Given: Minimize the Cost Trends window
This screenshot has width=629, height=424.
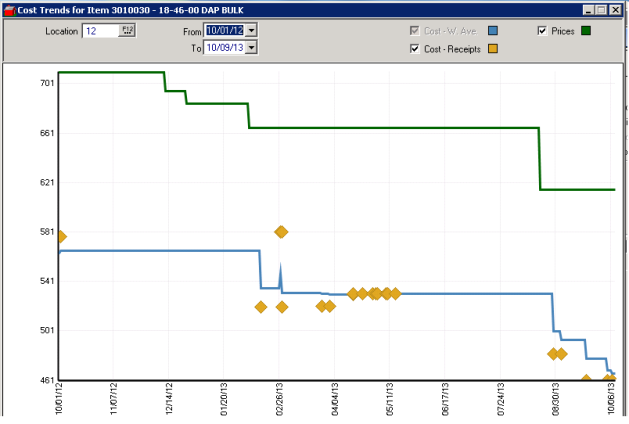Looking at the screenshot, I should click(x=589, y=9).
